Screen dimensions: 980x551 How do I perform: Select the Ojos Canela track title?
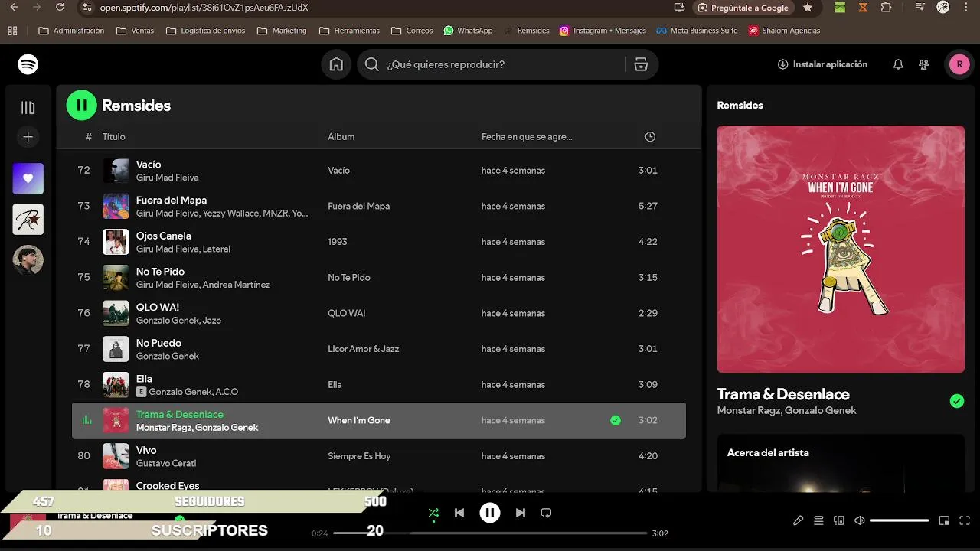point(164,236)
